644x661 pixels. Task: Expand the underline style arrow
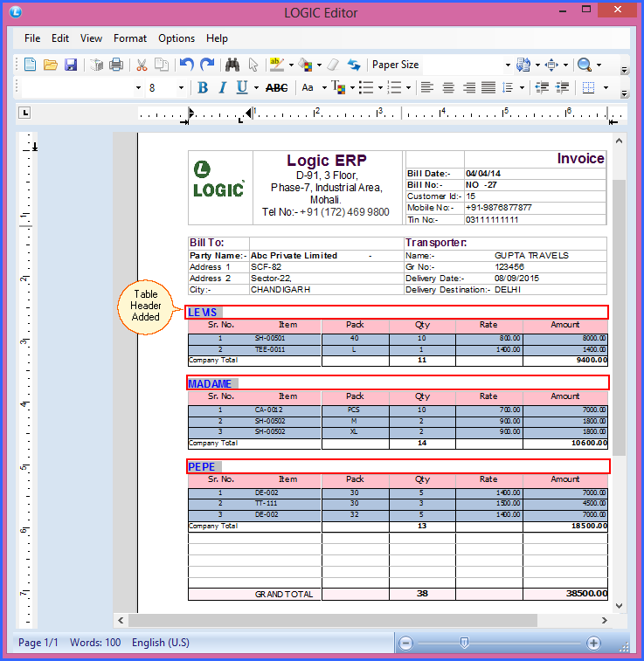[256, 87]
